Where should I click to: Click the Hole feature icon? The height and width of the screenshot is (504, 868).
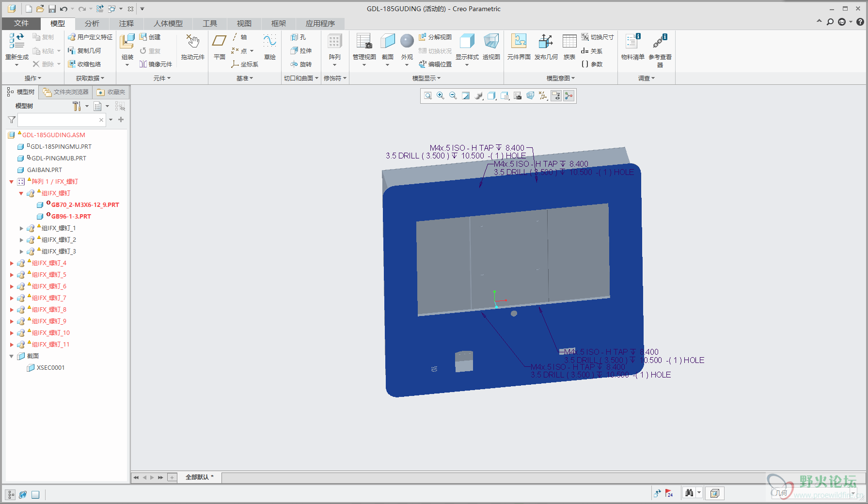tap(294, 37)
